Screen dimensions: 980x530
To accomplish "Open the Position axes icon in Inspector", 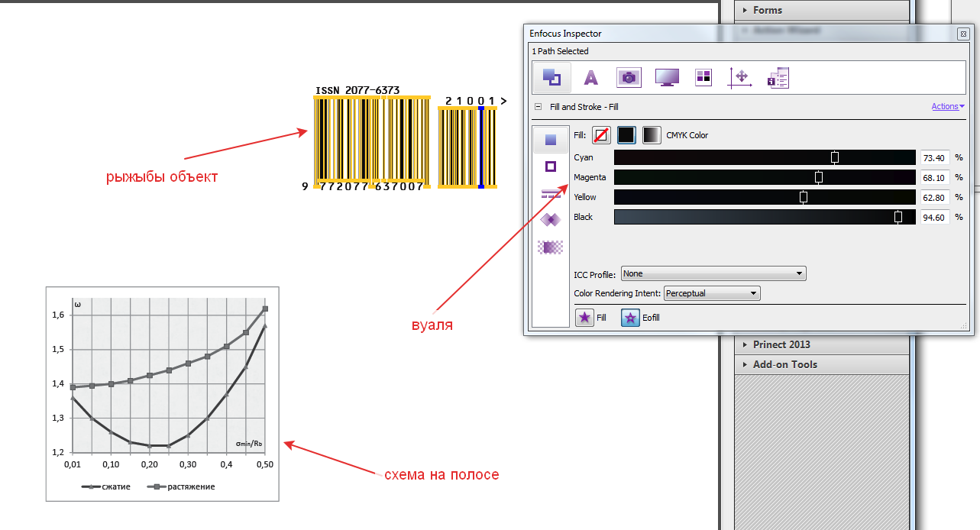I will (x=741, y=77).
